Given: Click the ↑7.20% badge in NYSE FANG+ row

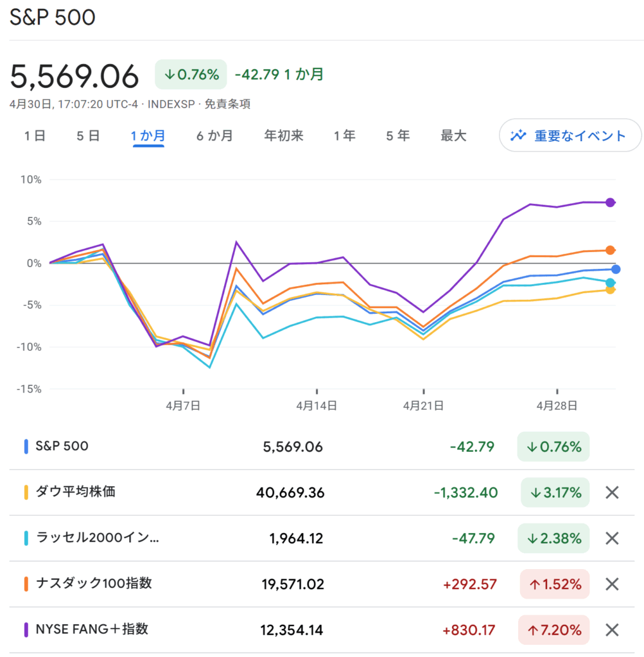Looking at the screenshot, I should pos(554,630).
